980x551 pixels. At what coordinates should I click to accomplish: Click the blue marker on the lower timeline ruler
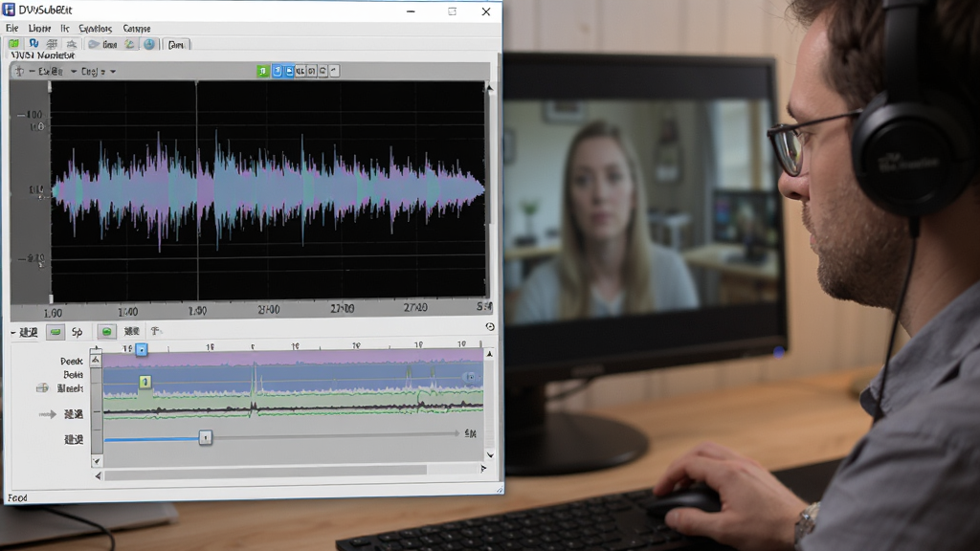pos(142,349)
